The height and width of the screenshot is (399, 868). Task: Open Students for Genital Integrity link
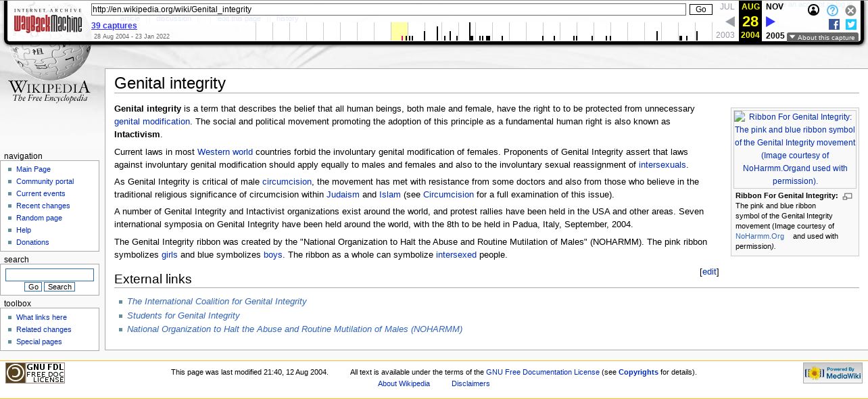tap(183, 316)
